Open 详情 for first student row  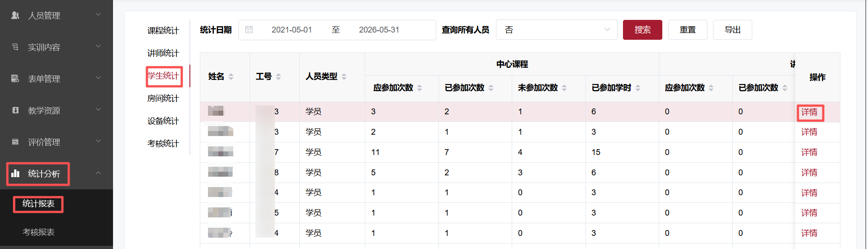click(809, 112)
